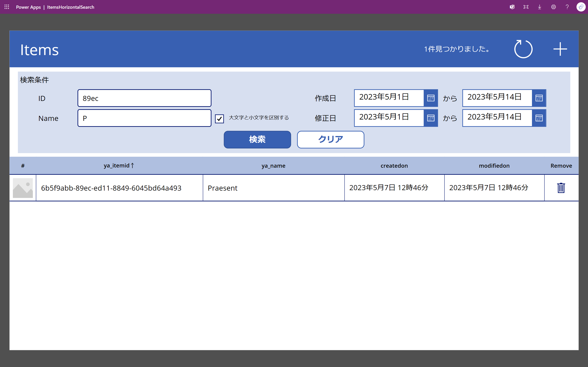Click the refresh circular arrow icon
588x367 pixels.
(x=523, y=49)
